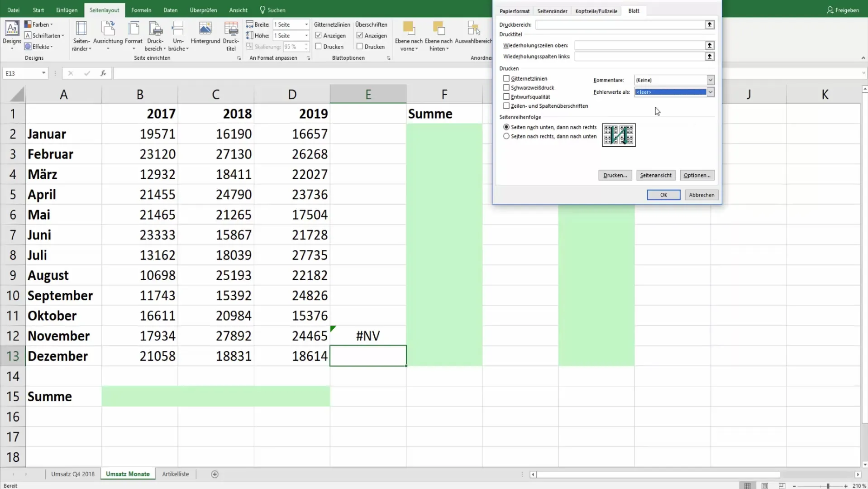
Task: Switch to Umsatz Q4 2018 sheet tab
Action: pyautogui.click(x=73, y=474)
